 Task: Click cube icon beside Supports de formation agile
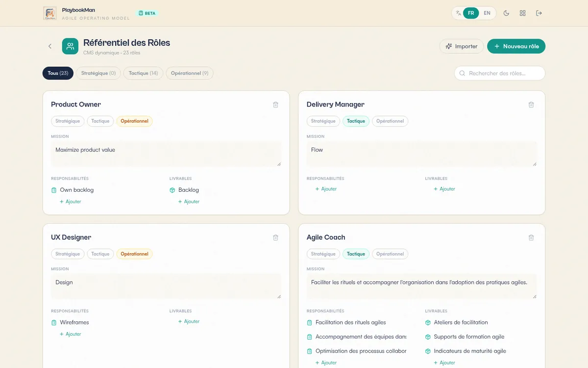pyautogui.click(x=428, y=337)
